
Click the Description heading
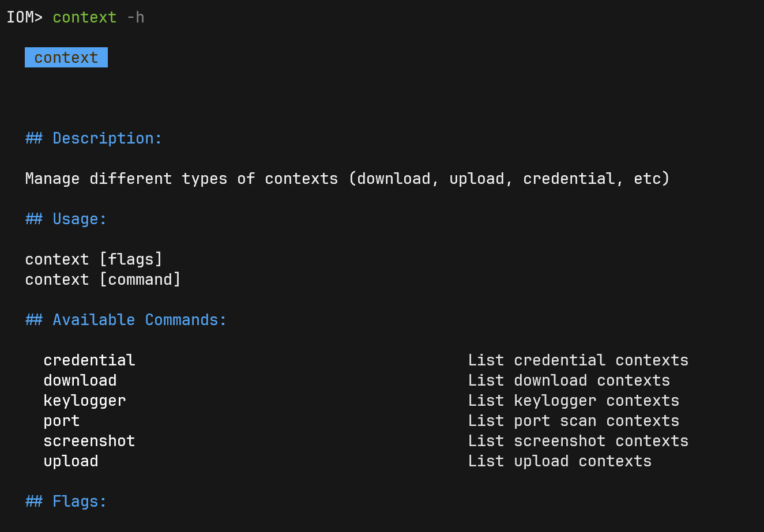[x=94, y=138]
